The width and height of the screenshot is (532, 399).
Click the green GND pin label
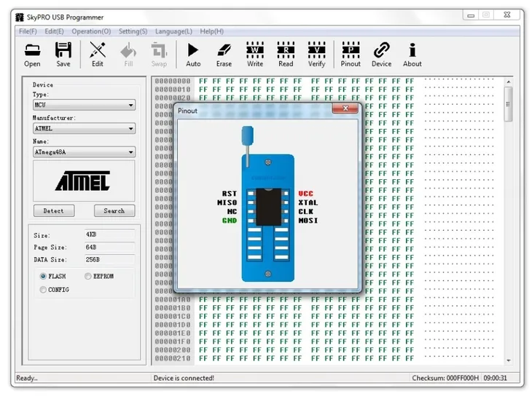coord(230,221)
